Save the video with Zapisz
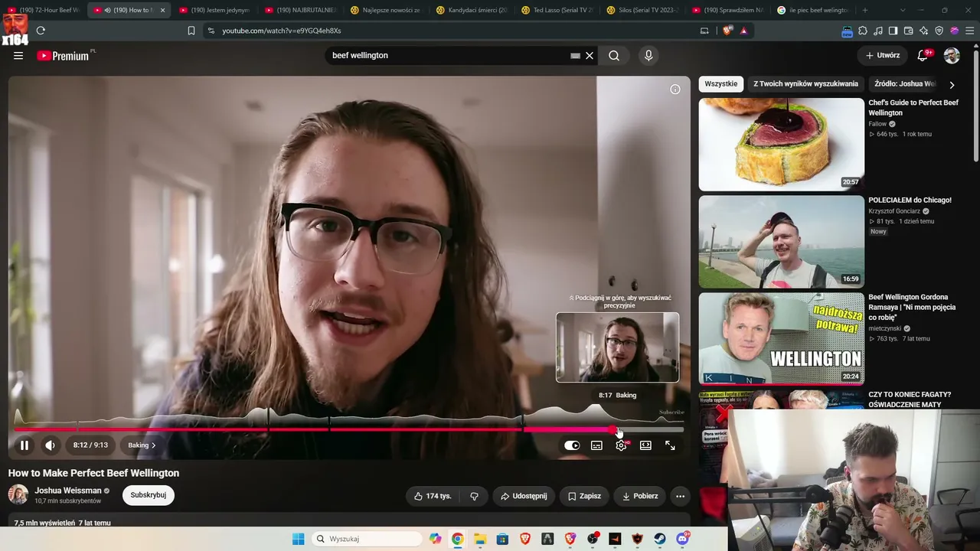The height and width of the screenshot is (551, 980). pyautogui.click(x=584, y=496)
